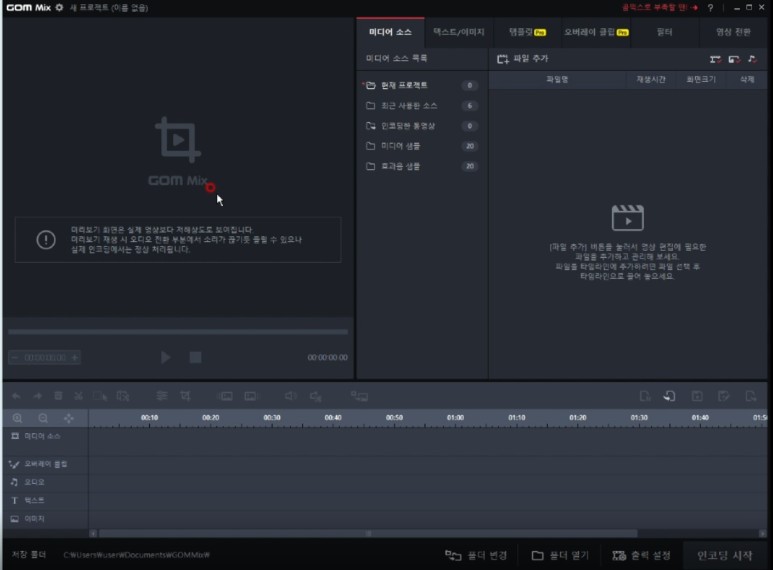773x570 pixels.
Task: Fit timeline to window icon
Action: (69, 418)
